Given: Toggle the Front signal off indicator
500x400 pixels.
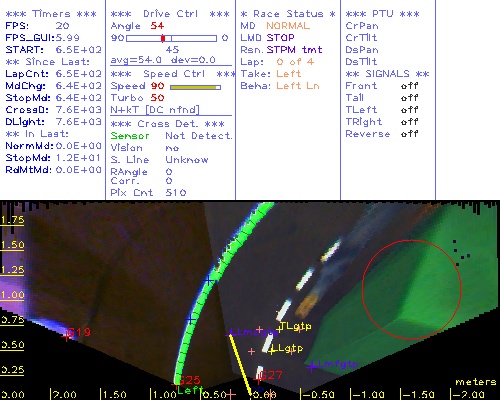Looking at the screenshot, I should click(409, 86).
